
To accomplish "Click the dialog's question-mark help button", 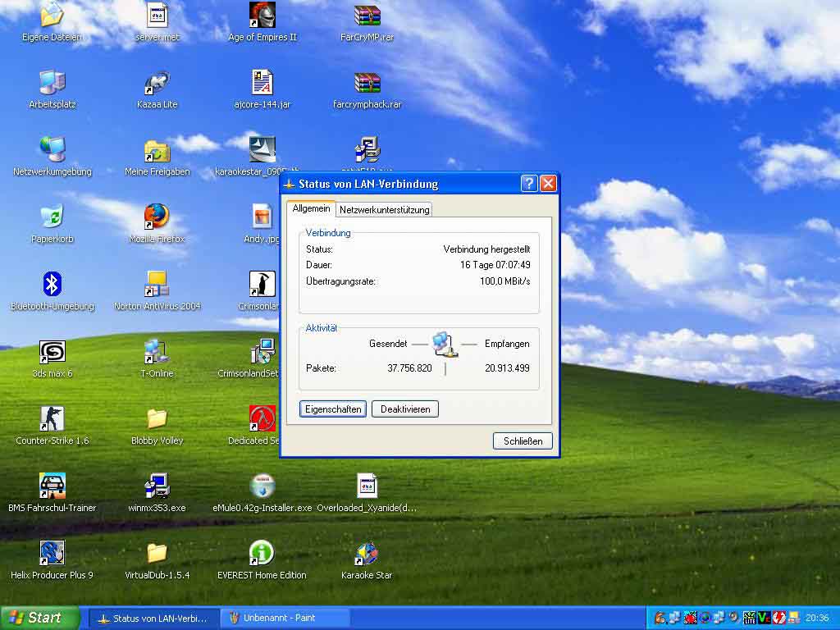I will [529, 184].
